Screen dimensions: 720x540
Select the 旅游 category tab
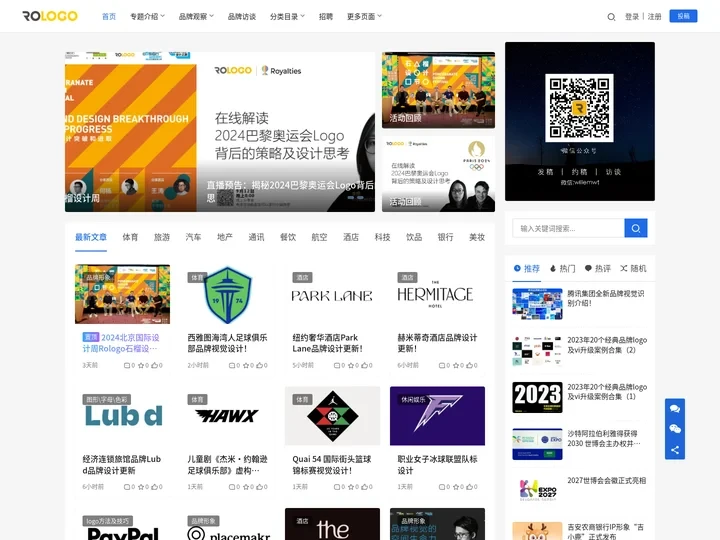162,237
